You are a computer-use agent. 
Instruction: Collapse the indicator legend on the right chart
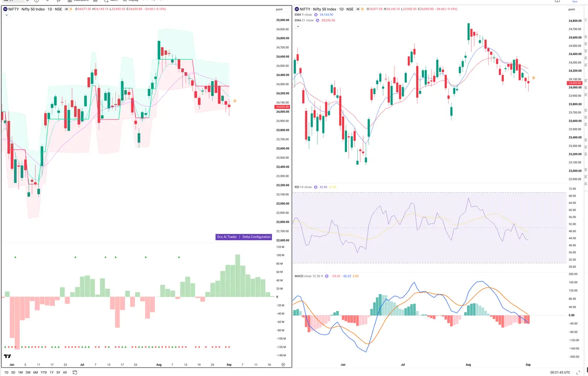298,26
